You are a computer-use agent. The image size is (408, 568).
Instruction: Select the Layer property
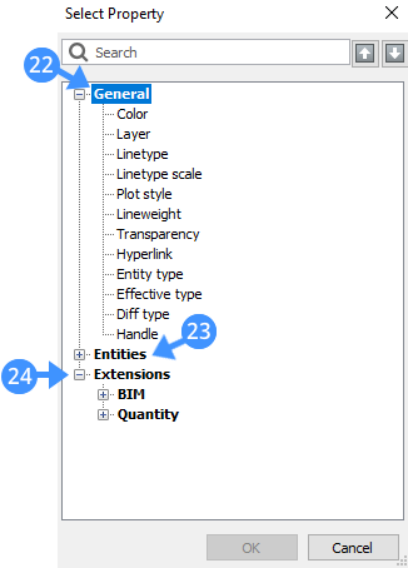point(133,134)
